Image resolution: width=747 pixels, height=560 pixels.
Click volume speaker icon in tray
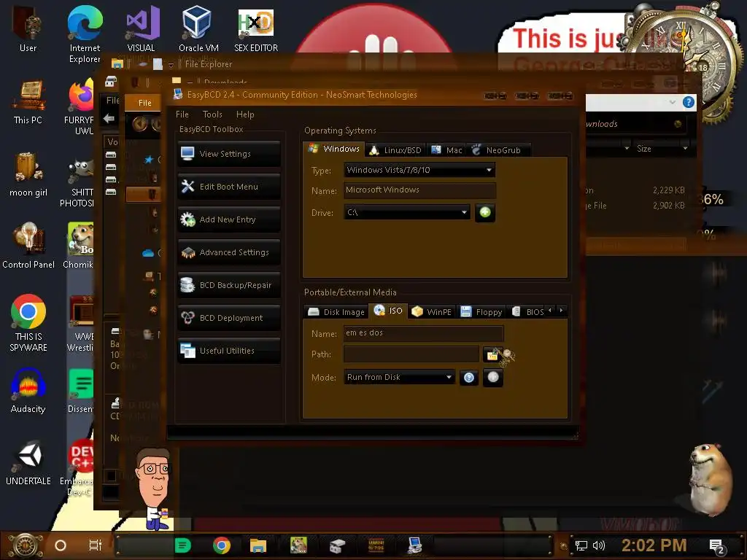click(599, 545)
